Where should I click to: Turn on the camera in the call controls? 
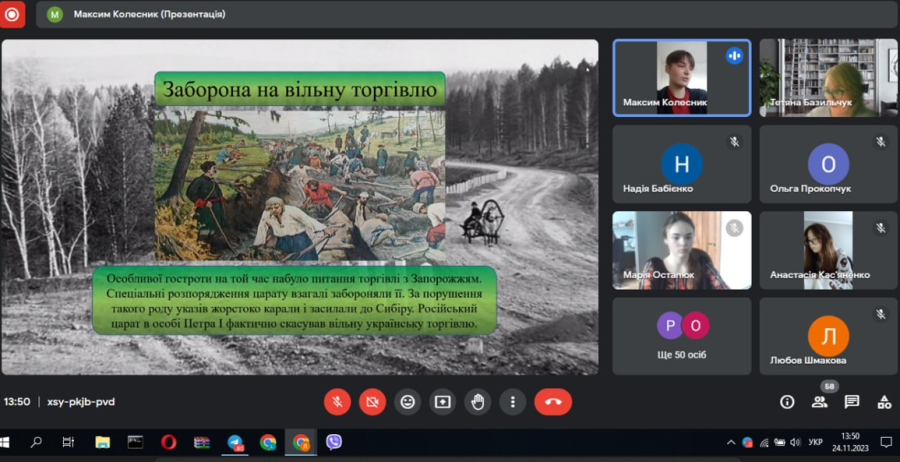(373, 402)
